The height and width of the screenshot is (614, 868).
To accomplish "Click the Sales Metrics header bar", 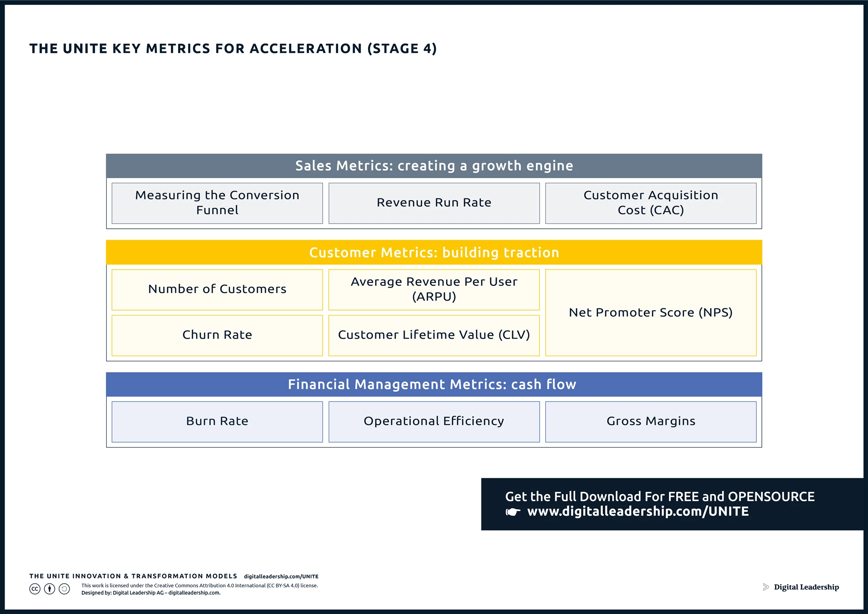I will 434,166.
